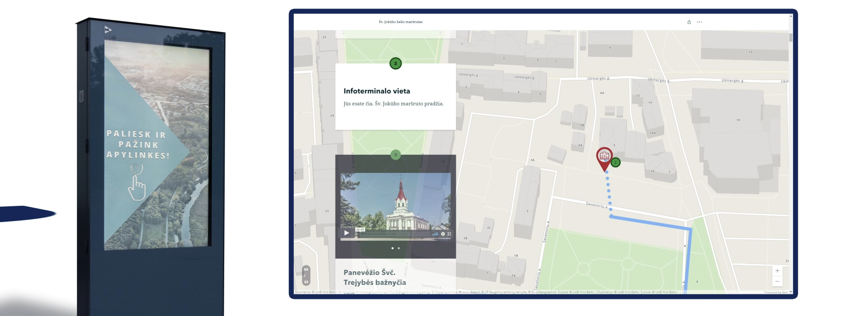This screenshot has width=868, height=316.
Task: Click the vertical scrollbar thumb of the story
Action: (x=791, y=38)
